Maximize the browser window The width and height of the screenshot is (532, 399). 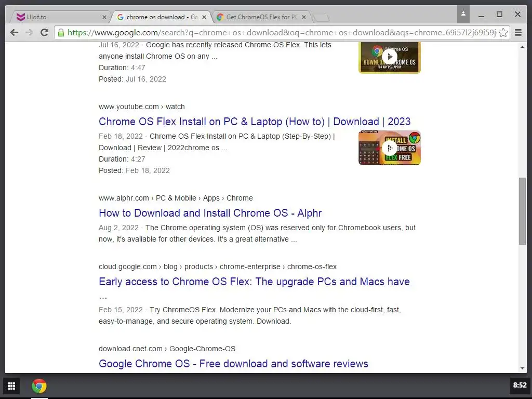pos(499,14)
